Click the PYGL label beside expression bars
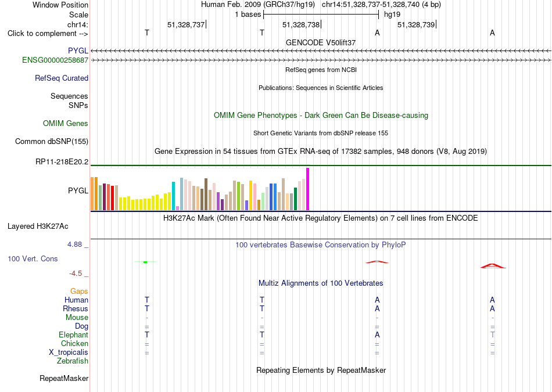This screenshot has height=392, width=552. pos(78,190)
